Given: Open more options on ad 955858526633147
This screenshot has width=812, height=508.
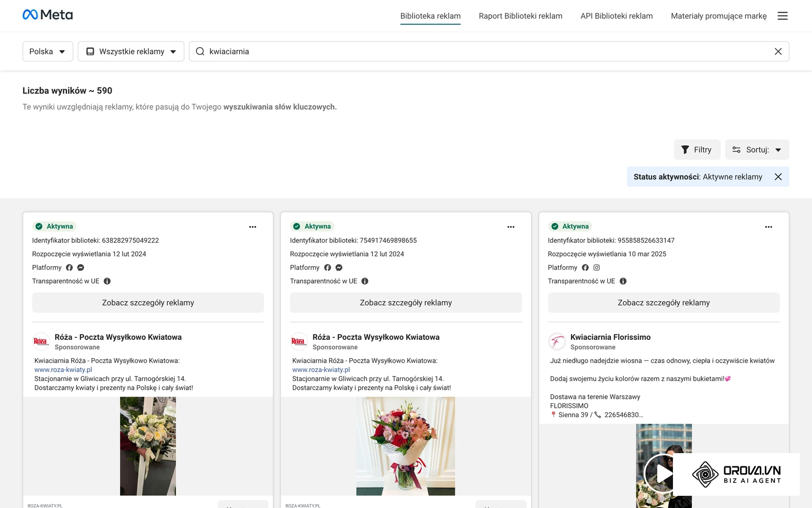Looking at the screenshot, I should pyautogui.click(x=768, y=227).
